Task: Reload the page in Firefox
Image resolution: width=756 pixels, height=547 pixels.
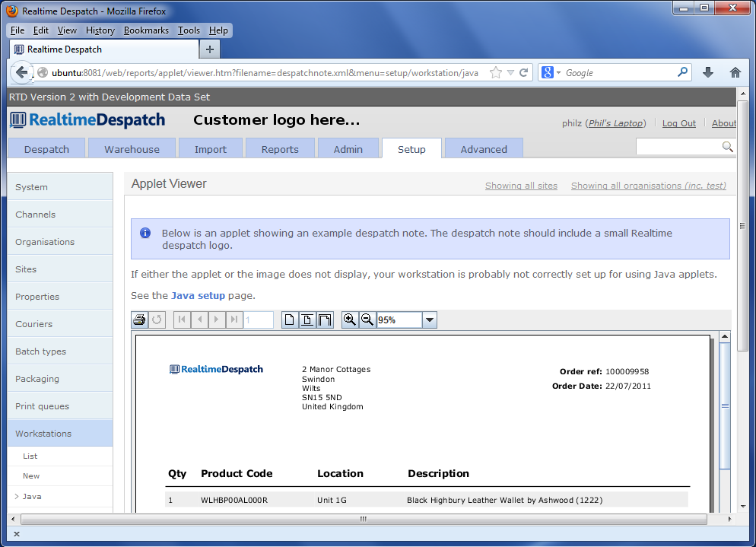Action: pyautogui.click(x=523, y=73)
